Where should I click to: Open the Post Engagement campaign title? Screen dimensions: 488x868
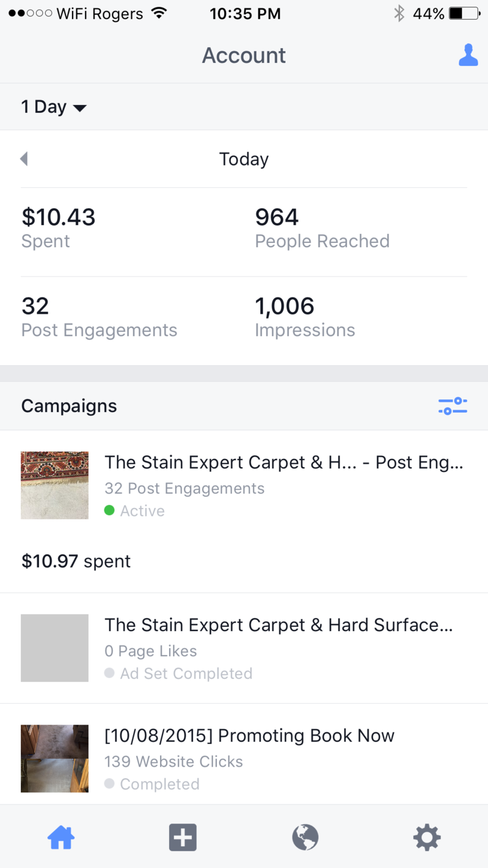(283, 463)
